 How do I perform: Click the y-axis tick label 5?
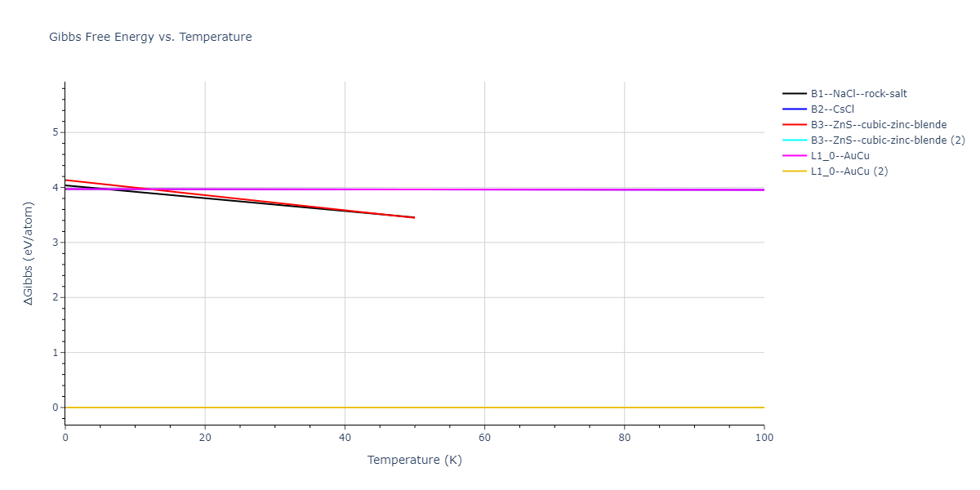(55, 132)
